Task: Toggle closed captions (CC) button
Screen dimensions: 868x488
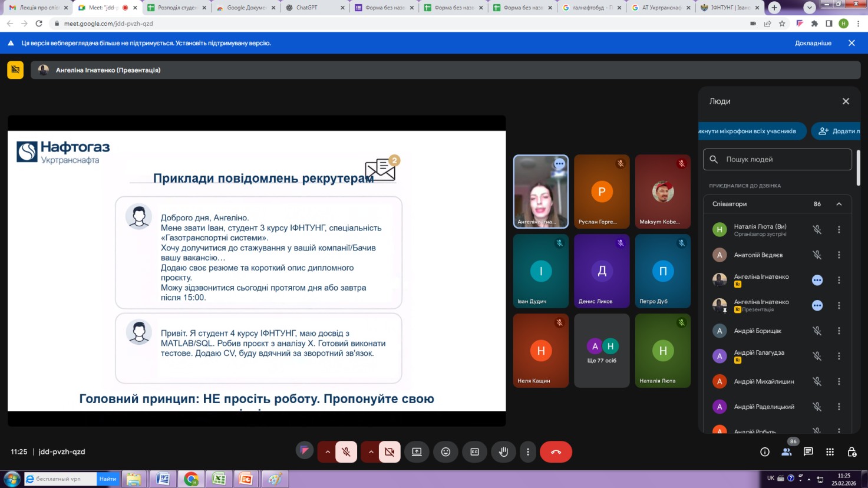Action: point(474,452)
